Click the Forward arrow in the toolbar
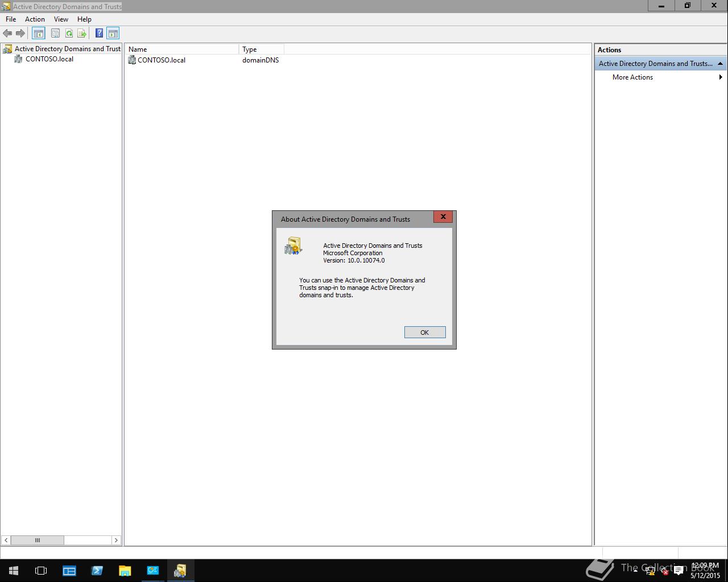Image resolution: width=728 pixels, height=582 pixels. point(20,34)
